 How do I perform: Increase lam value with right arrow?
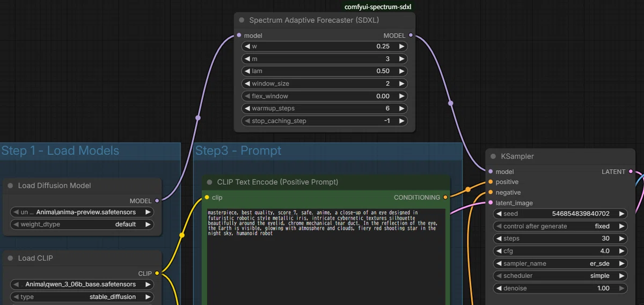401,71
